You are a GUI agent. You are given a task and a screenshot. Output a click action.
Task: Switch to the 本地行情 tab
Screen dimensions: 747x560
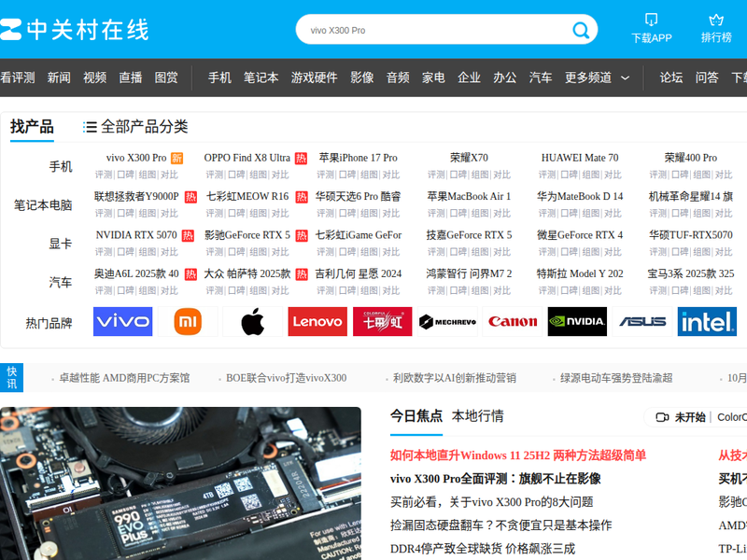coord(477,416)
